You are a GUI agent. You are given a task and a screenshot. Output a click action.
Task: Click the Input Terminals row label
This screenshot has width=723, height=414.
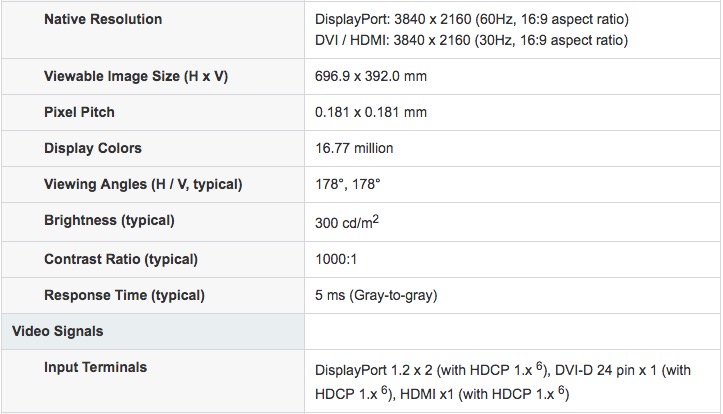coord(95,367)
